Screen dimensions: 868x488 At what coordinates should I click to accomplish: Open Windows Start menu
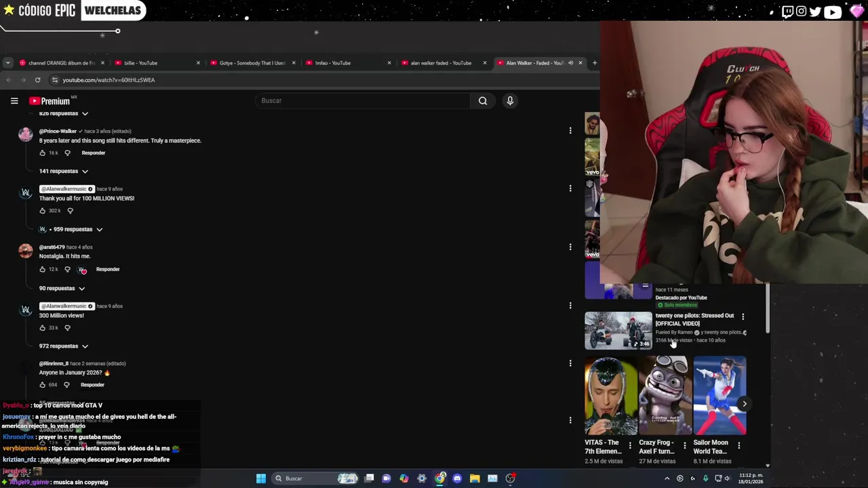(x=260, y=479)
